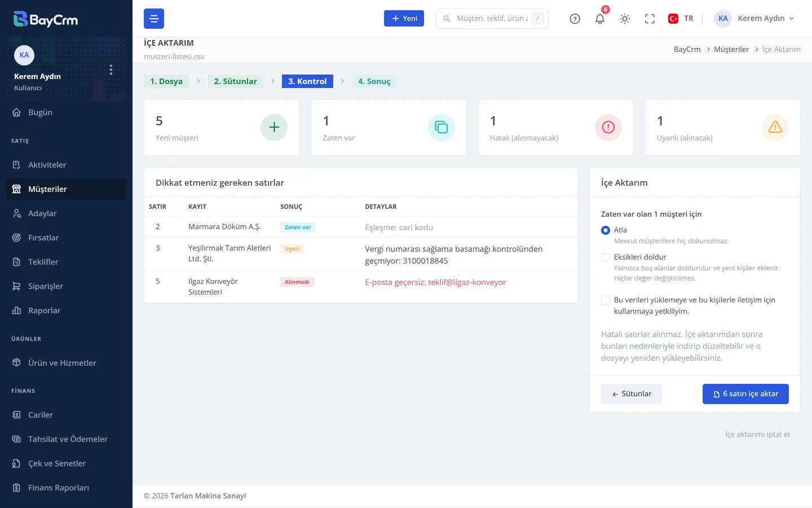812x508 pixels.
Task: Focus the customer search field
Action: coord(492,19)
